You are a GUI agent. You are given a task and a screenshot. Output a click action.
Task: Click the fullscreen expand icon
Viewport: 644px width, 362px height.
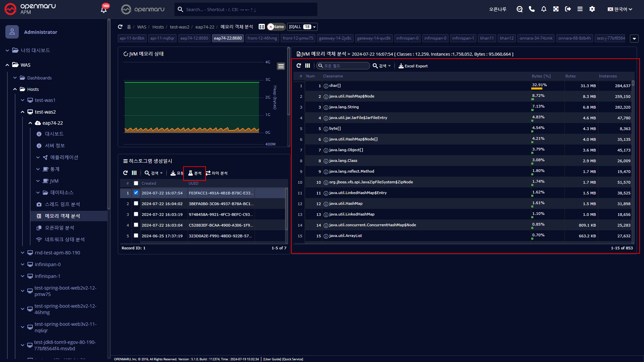(x=556, y=9)
